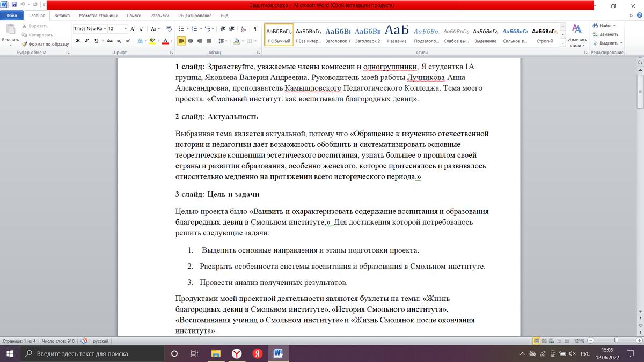
Task: Apply strikethrough with the abc icon
Action: [x=109, y=41]
